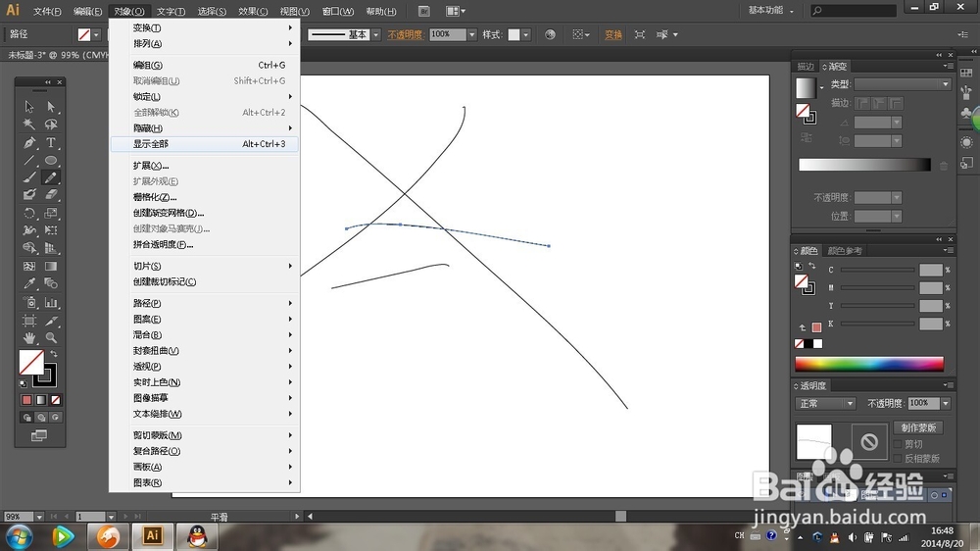Switch to 颜色参考 tab
Viewport: 980px width, 551px height.
[845, 251]
